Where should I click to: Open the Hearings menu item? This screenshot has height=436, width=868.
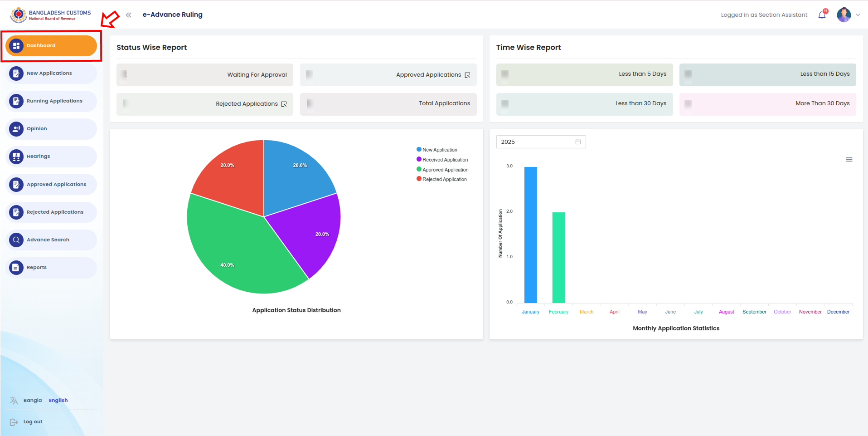click(51, 157)
